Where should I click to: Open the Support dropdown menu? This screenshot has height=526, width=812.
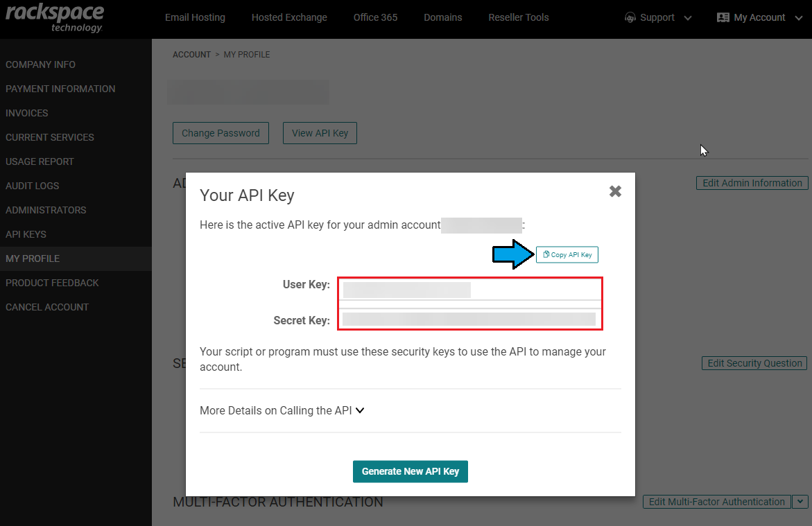click(658, 17)
